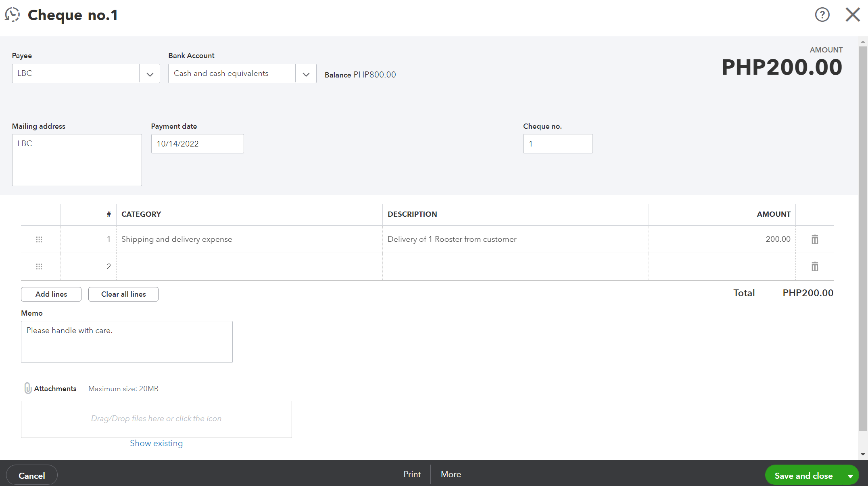The image size is (868, 486).
Task: Open the recent transactions history icon
Action: click(x=13, y=15)
